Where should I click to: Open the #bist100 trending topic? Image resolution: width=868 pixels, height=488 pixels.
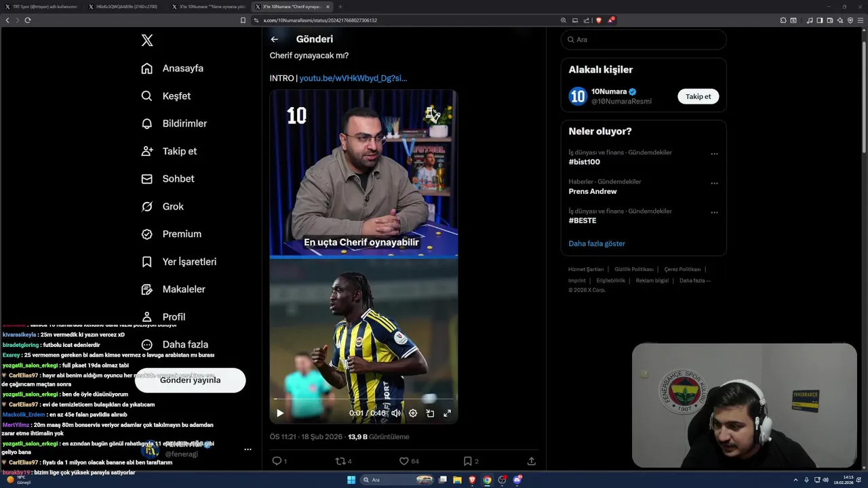[584, 162]
